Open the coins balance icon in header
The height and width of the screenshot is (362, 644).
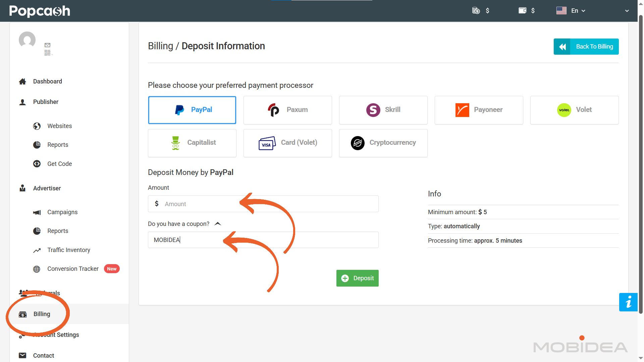[476, 11]
